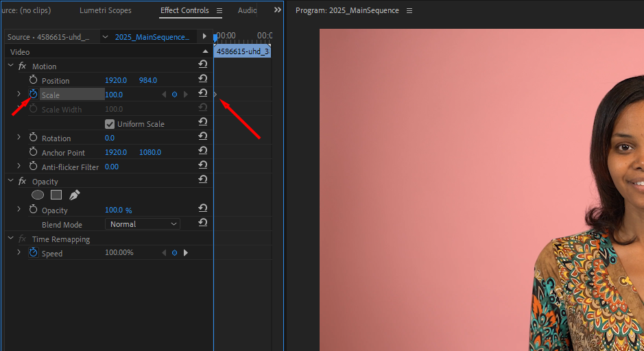
Task: Open the Blend Mode Normal dropdown
Action: click(143, 223)
